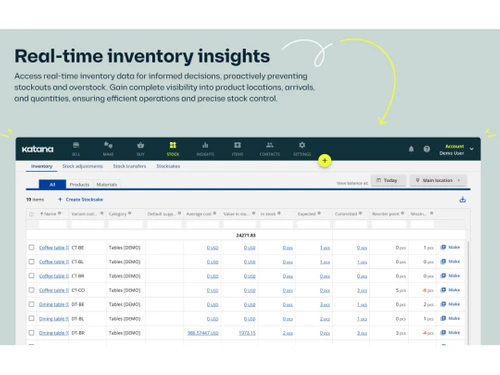Open Committed 3 pcs link in CT-CO row
The image size is (500, 375).
pyautogui.click(x=362, y=290)
